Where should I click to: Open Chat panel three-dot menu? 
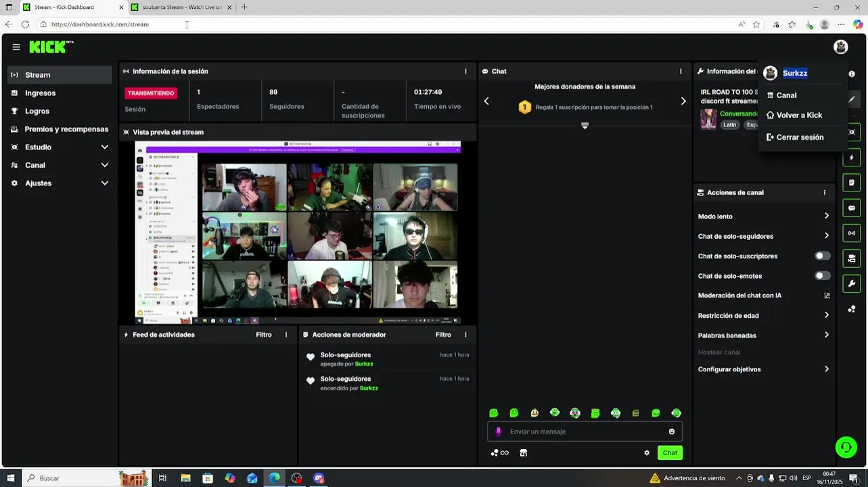coord(681,71)
